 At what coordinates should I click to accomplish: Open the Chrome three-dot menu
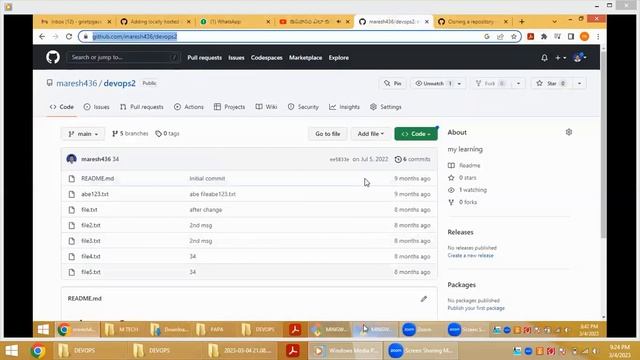tap(598, 37)
